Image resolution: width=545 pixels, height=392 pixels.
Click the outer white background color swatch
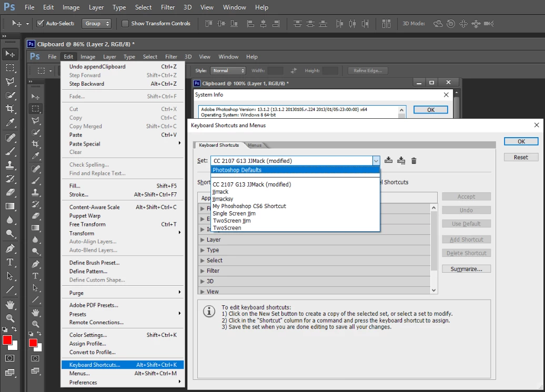15,346
